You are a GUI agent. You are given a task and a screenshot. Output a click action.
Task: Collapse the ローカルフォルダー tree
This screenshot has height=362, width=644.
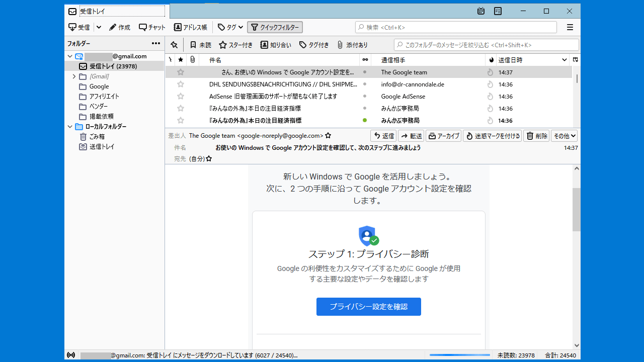(70, 127)
